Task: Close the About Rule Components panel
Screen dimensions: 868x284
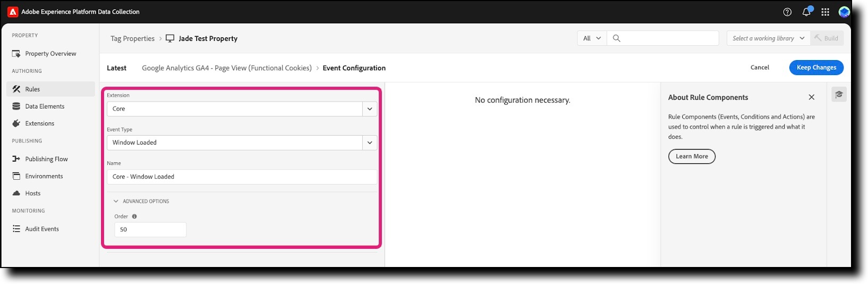Action: 811,97
